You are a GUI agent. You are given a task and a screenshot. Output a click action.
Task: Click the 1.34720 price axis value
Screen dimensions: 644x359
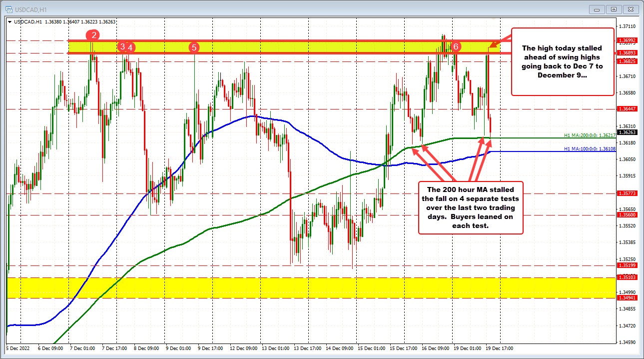click(x=628, y=325)
